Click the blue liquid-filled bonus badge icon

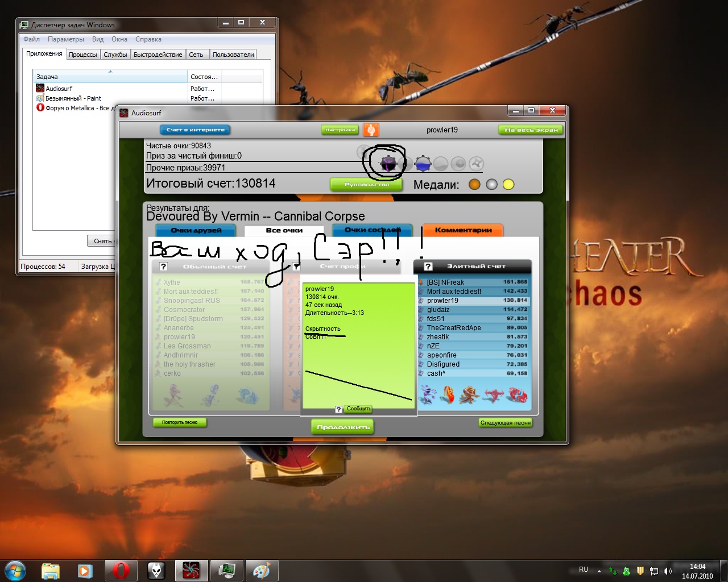[x=423, y=164]
